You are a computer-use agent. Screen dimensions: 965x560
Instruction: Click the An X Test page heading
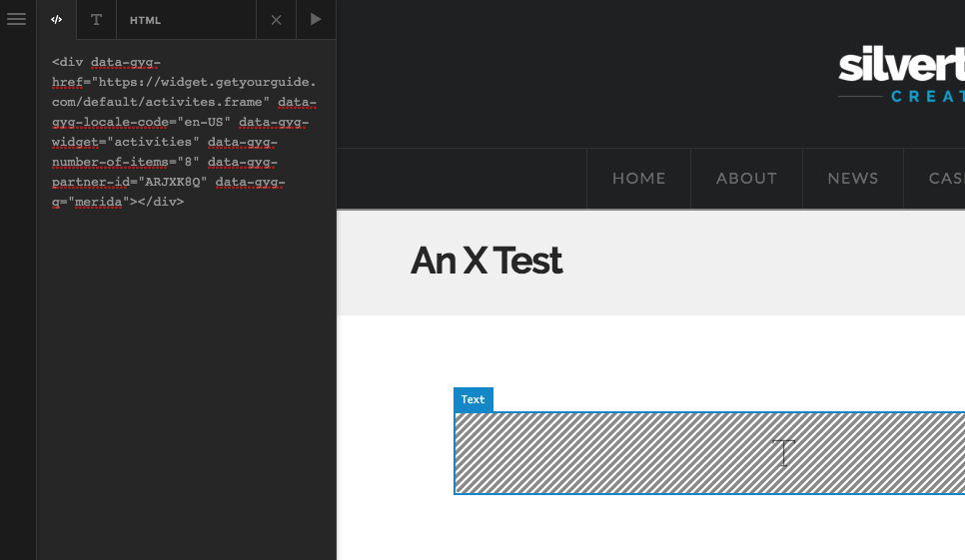coord(486,261)
